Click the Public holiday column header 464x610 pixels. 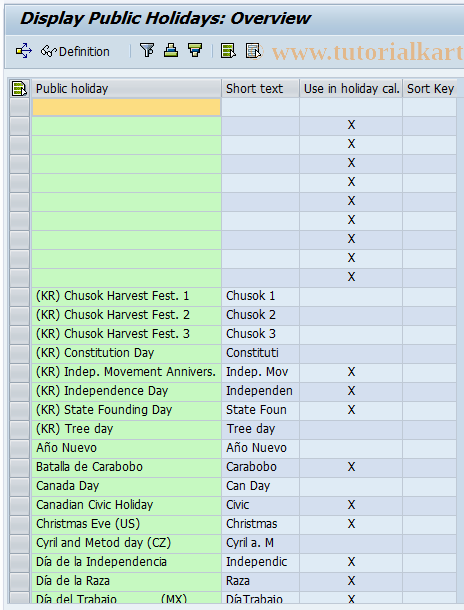(x=126, y=88)
